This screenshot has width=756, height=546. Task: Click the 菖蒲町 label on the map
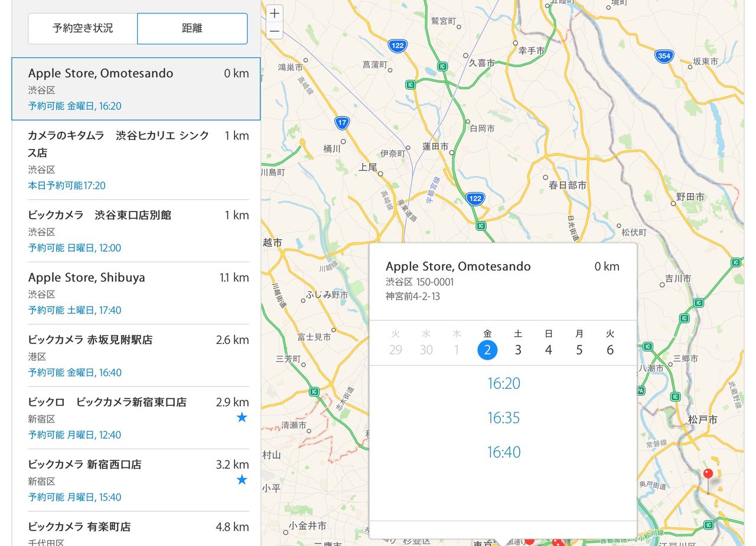(375, 64)
